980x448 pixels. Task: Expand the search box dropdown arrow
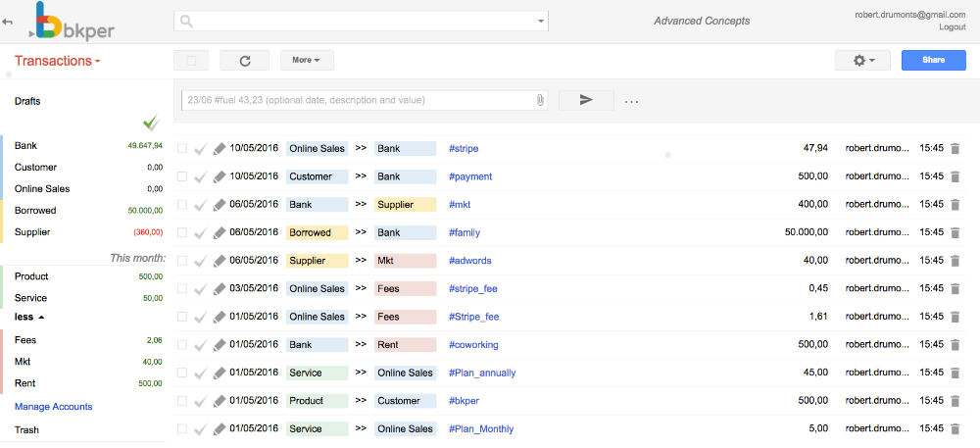[x=541, y=22]
